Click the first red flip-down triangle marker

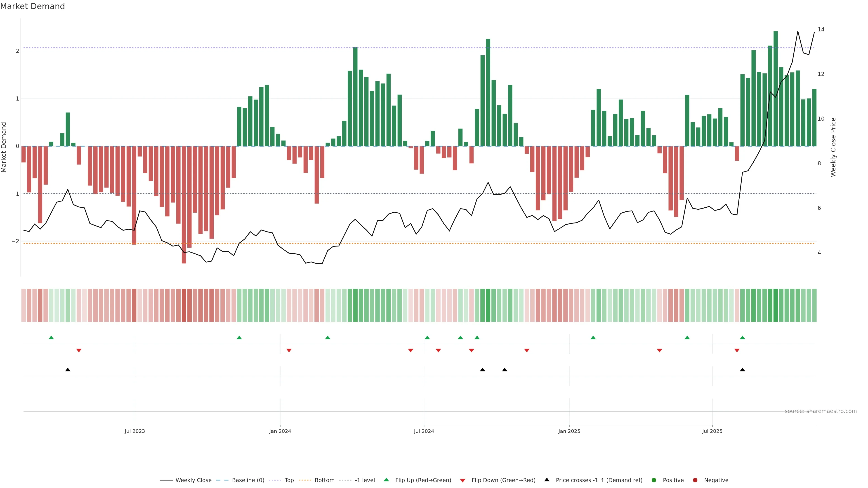point(79,350)
